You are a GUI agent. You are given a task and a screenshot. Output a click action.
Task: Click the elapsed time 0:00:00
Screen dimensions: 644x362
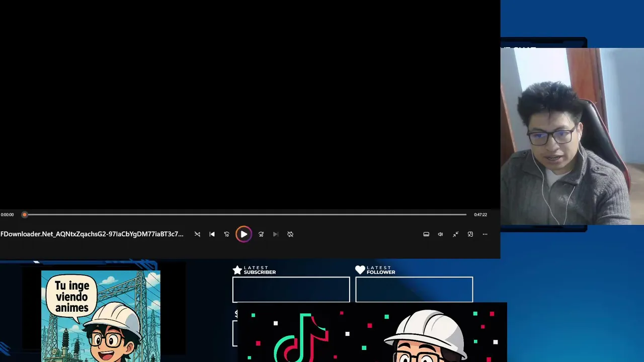pos(7,215)
